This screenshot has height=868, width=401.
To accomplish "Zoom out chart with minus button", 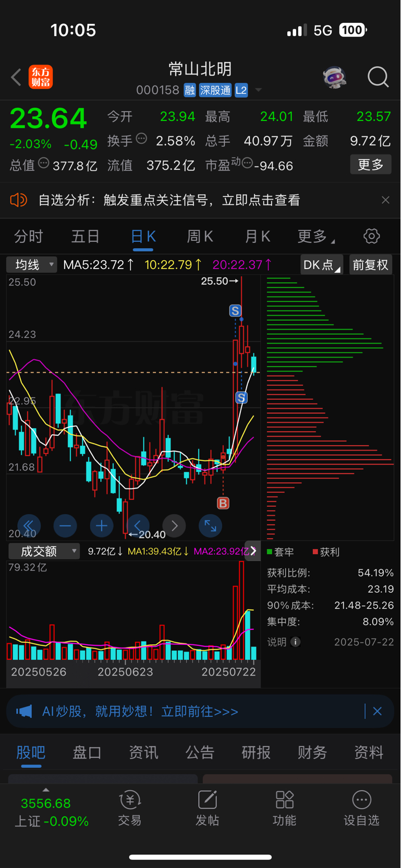I will [x=65, y=526].
